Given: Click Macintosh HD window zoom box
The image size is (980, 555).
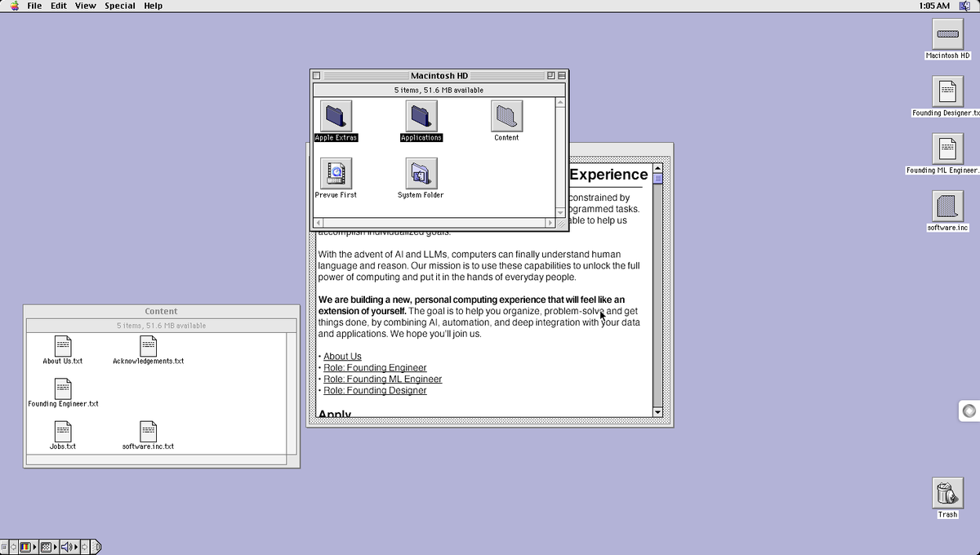Looking at the screenshot, I should pyautogui.click(x=551, y=75).
